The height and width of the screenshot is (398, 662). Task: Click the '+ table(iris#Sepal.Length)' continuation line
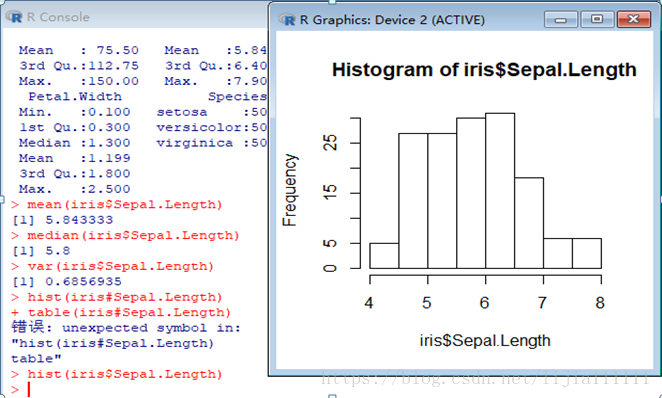[x=121, y=313]
